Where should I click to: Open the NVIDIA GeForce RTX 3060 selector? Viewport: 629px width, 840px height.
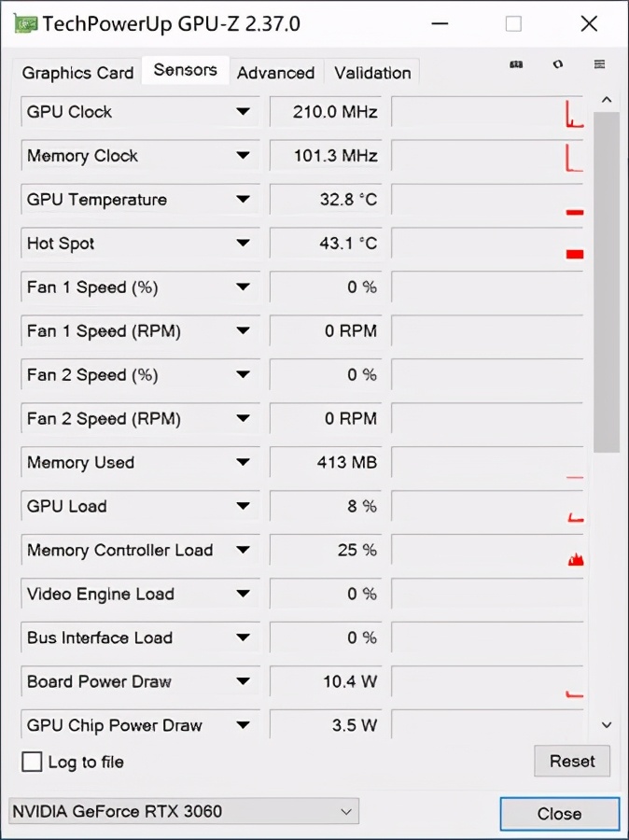[x=183, y=811]
